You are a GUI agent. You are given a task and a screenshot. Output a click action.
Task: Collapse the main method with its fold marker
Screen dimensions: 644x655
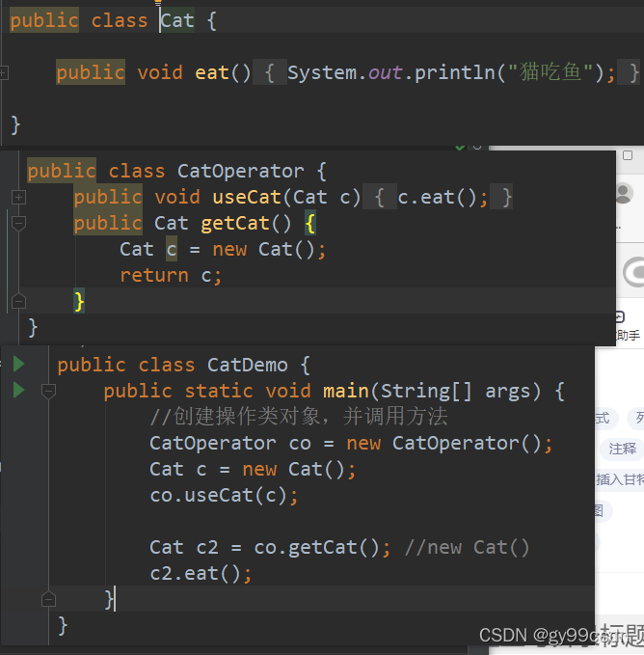pyautogui.click(x=48, y=391)
